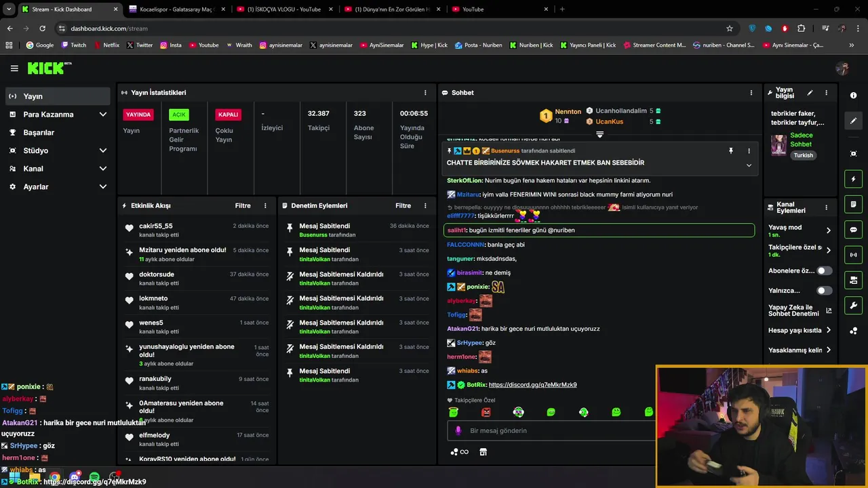Expand the pinned message chevron
Image resolution: width=868 pixels, height=488 pixels.
749,165
